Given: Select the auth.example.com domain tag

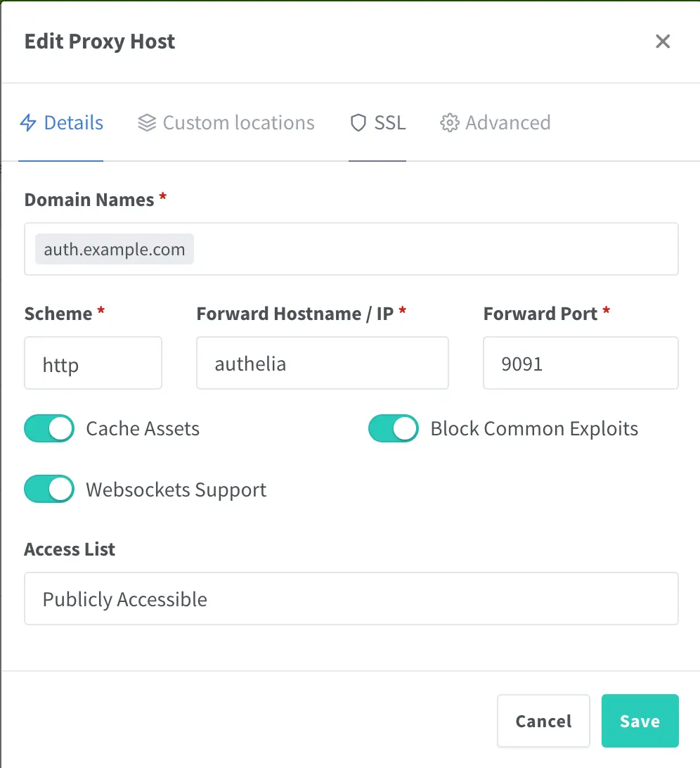Looking at the screenshot, I should [x=115, y=249].
